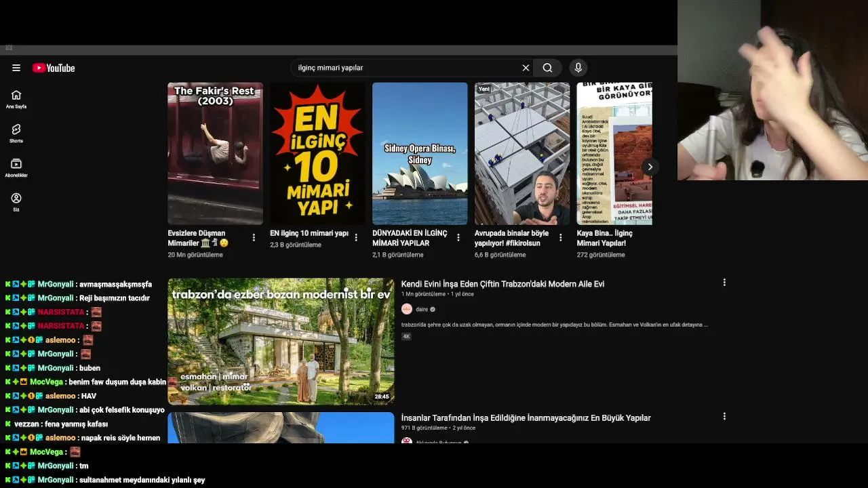Open options for Evsizlere Düşman Mimariler short
This screenshot has width=868, height=488.
pos(254,238)
